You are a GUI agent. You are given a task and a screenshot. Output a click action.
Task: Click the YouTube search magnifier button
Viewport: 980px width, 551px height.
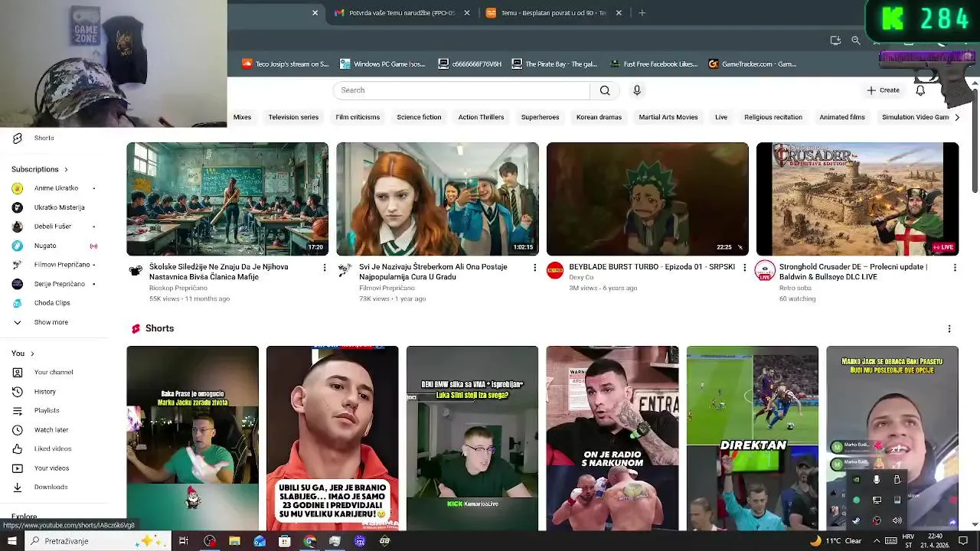coord(605,90)
